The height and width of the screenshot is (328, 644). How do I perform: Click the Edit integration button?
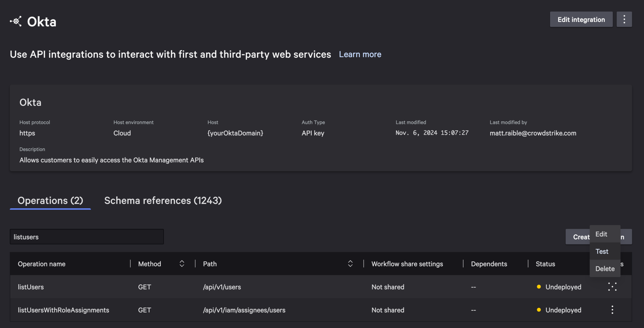(x=581, y=19)
